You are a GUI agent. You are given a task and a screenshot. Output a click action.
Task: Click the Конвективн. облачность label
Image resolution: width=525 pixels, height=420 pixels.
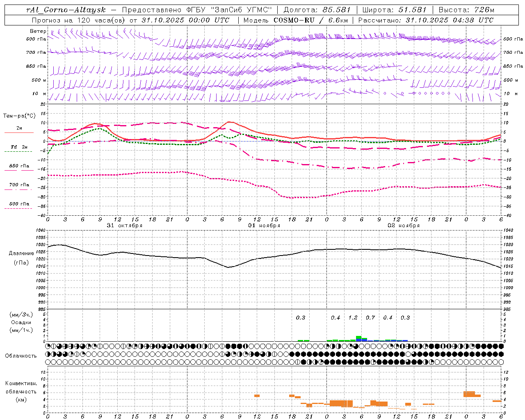click(x=21, y=388)
